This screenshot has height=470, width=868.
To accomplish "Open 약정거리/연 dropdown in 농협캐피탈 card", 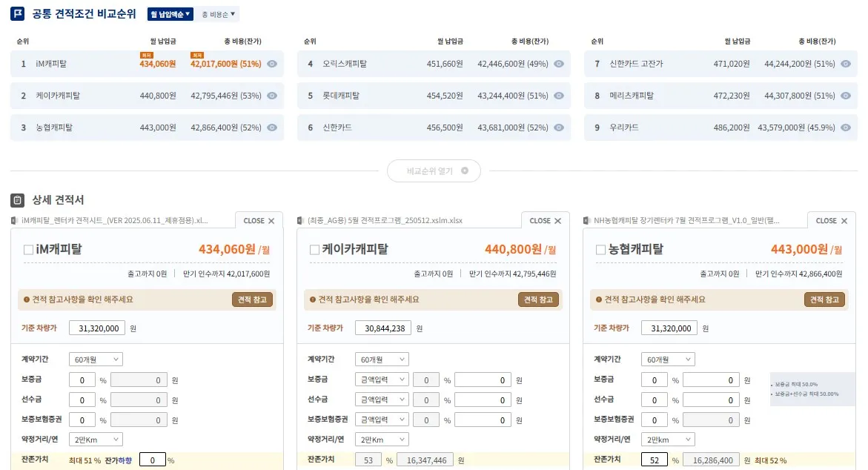I will click(668, 440).
